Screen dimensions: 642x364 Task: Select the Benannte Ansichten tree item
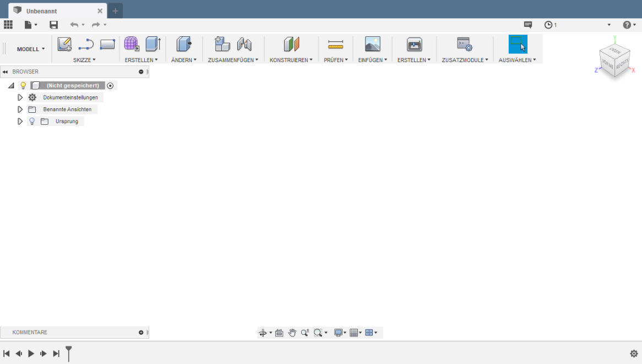click(x=67, y=109)
